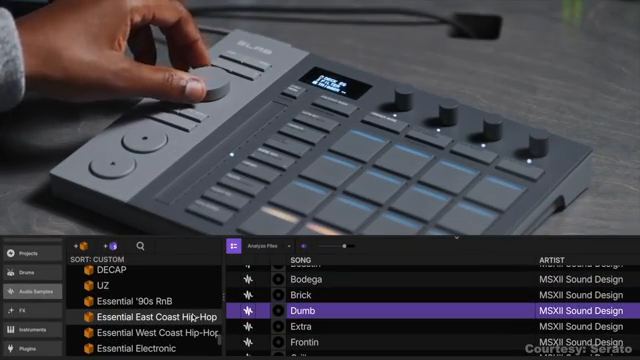Open the Drums sidebar section
The image size is (640, 360).
(33, 272)
